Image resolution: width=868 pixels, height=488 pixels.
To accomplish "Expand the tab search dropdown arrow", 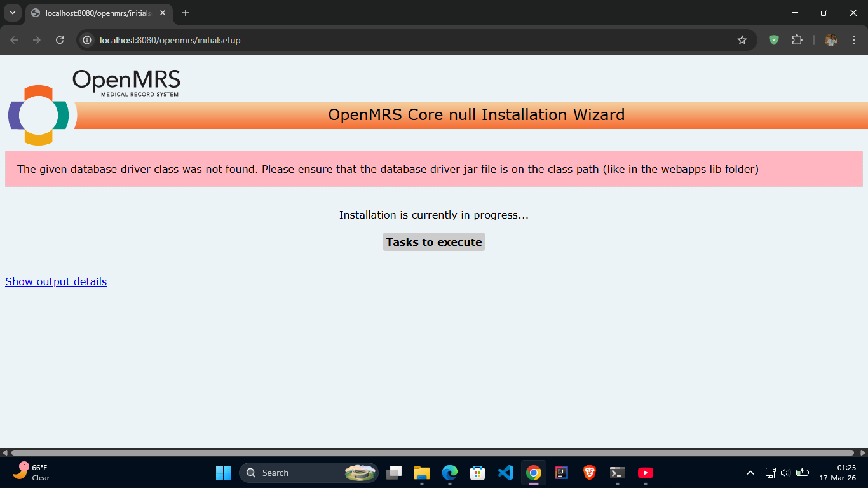I will pyautogui.click(x=12, y=13).
